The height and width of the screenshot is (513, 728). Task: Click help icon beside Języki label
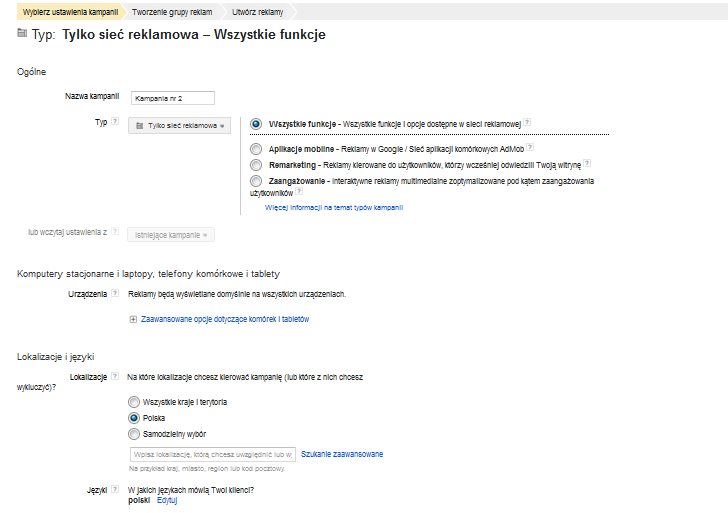115,490
